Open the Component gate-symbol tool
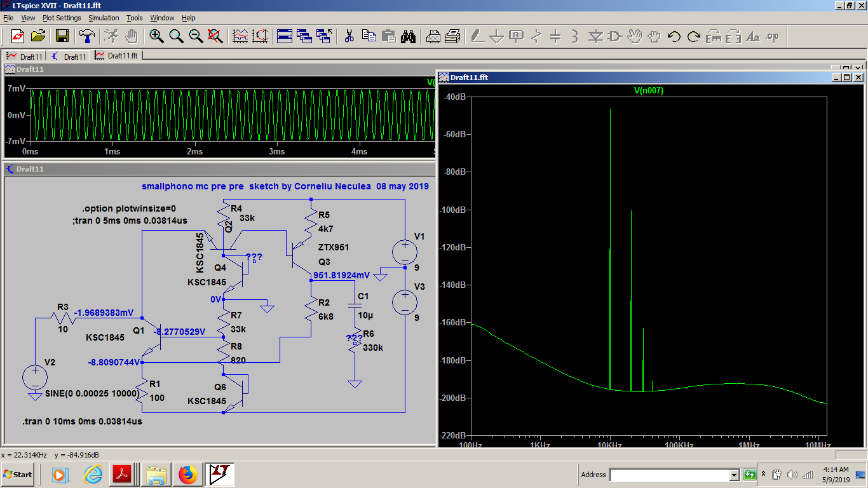 click(x=615, y=36)
